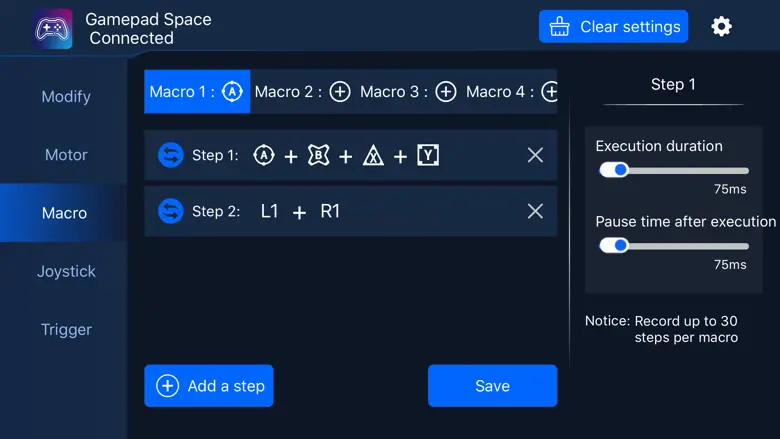Click the B button icon in Step 1
Screen dimensions: 780x439
(x=318, y=155)
